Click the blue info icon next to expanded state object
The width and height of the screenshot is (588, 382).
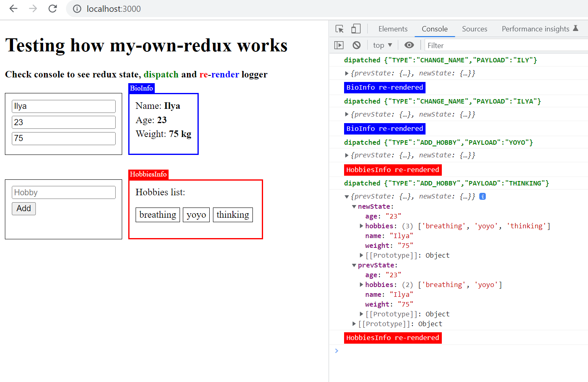pos(483,197)
